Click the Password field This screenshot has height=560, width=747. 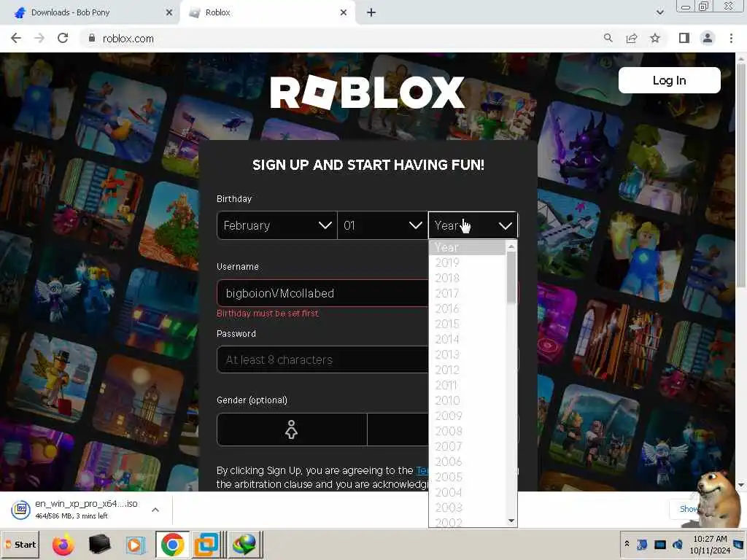tap(322, 359)
